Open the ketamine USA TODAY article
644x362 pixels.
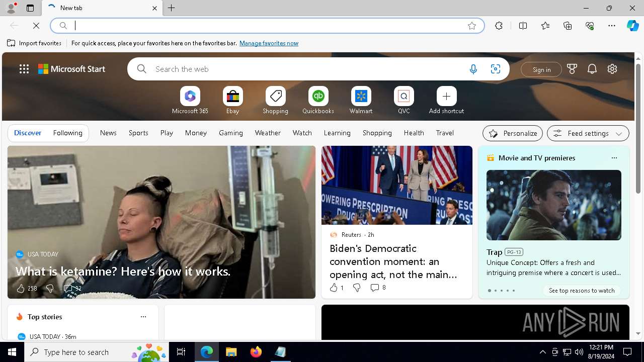[x=123, y=271]
